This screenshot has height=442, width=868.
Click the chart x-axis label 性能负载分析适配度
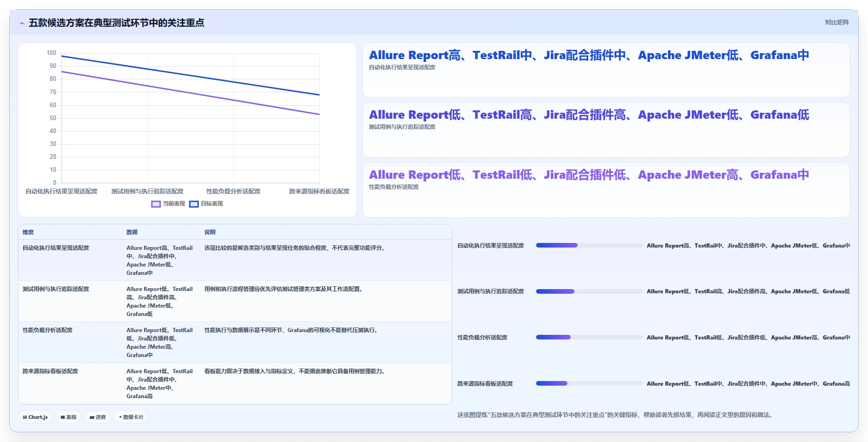click(x=233, y=191)
